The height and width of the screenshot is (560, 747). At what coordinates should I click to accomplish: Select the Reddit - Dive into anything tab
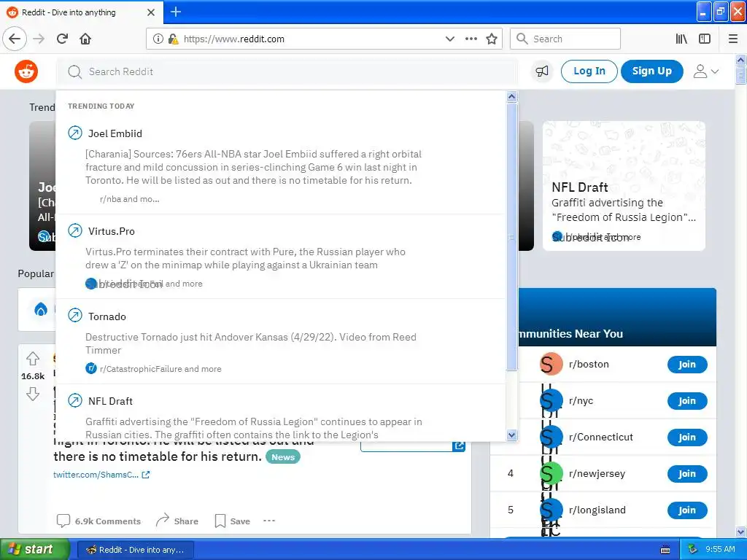tap(81, 12)
